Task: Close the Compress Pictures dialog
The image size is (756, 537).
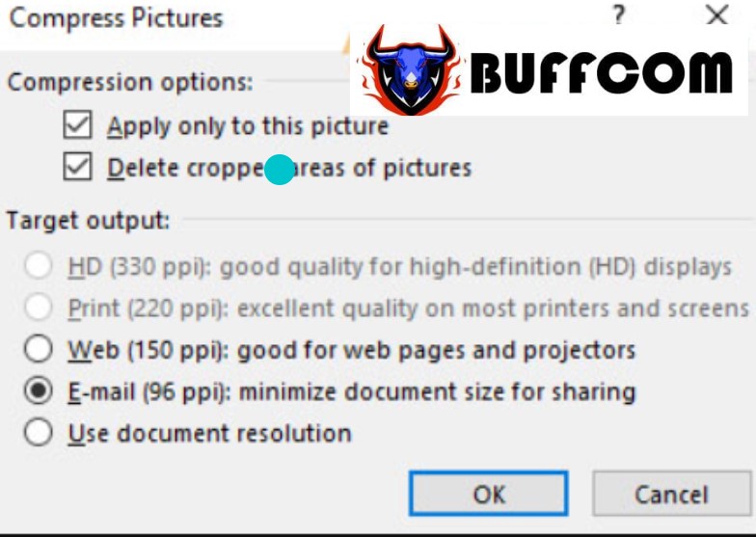Action: coord(717,15)
